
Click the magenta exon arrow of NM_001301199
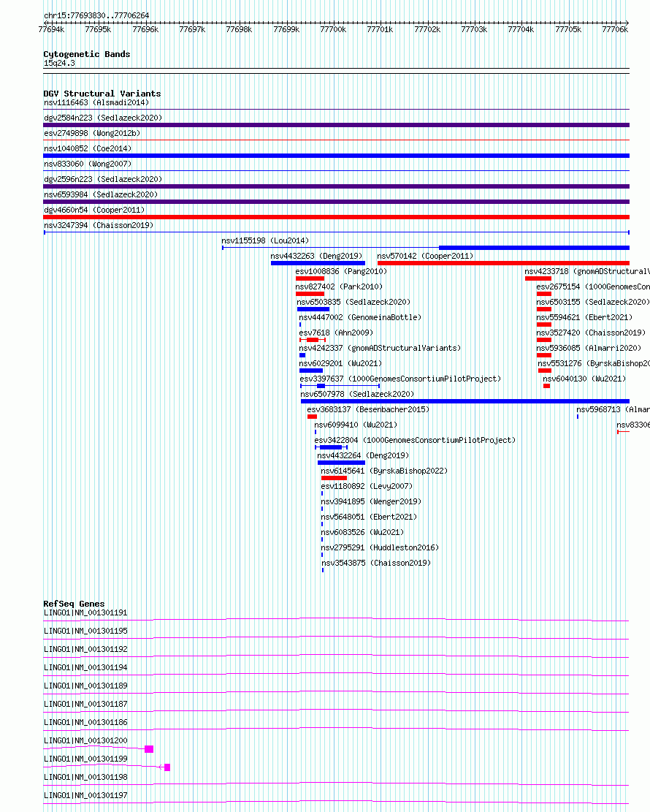coord(165,767)
